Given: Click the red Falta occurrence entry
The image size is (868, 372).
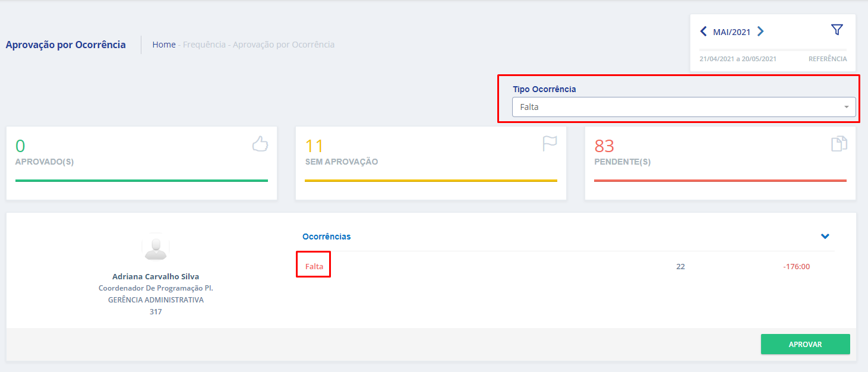Looking at the screenshot, I should pyautogui.click(x=314, y=266).
